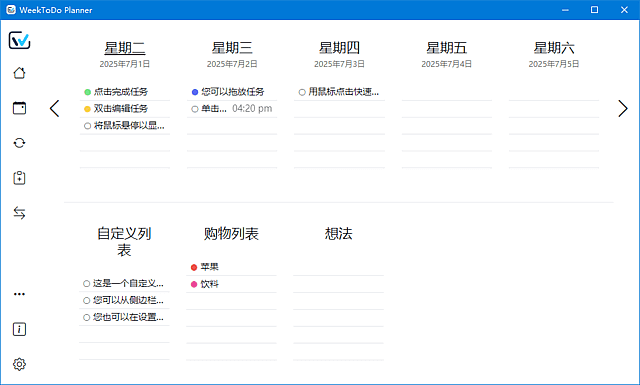Click the 双击编辑任务 task text
The width and height of the screenshot is (640, 385).
tap(121, 109)
